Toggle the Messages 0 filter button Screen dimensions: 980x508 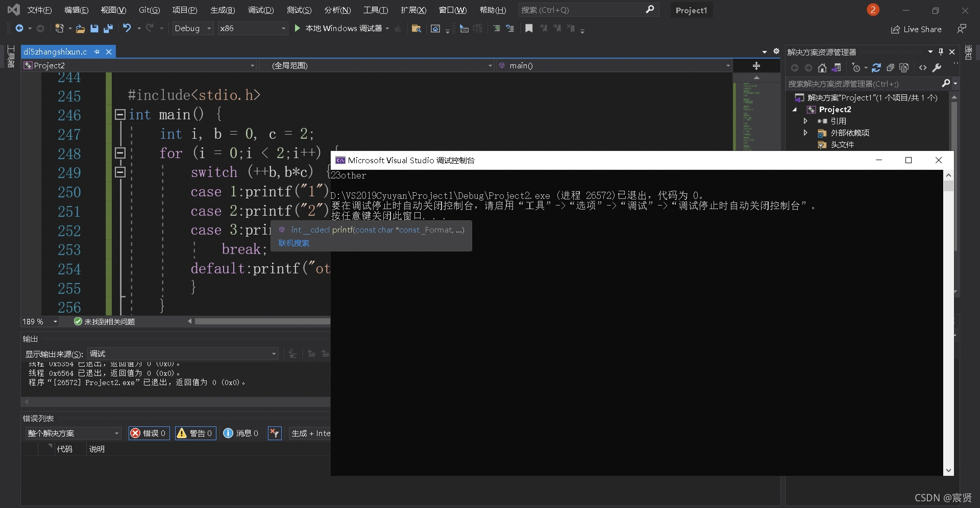pos(241,433)
